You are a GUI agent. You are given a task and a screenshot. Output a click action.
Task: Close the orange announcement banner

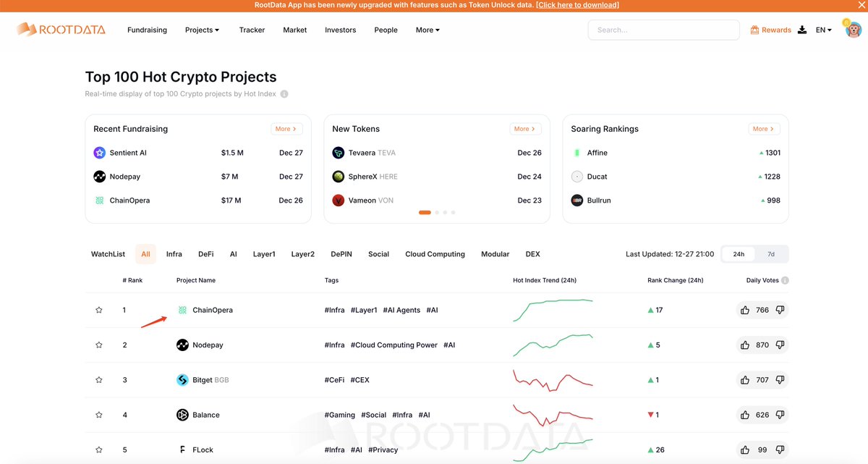(x=861, y=5)
